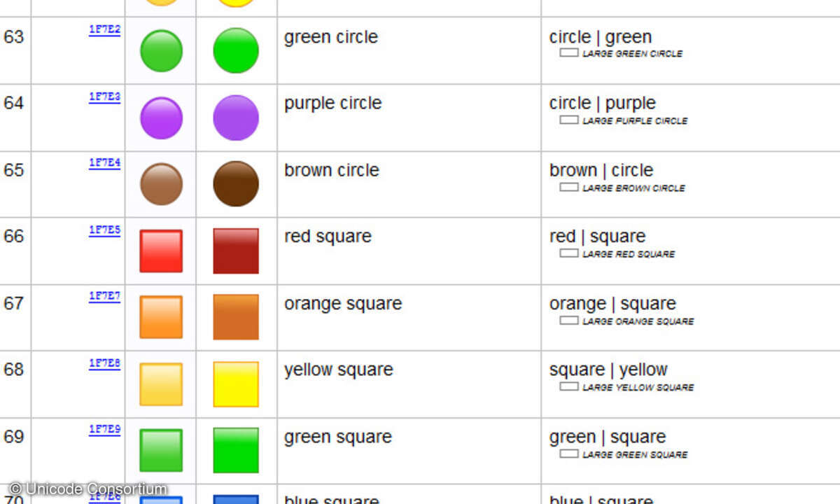The height and width of the screenshot is (504, 840).
Task: Open the 1F7E2 code point link
Action: pos(104,30)
